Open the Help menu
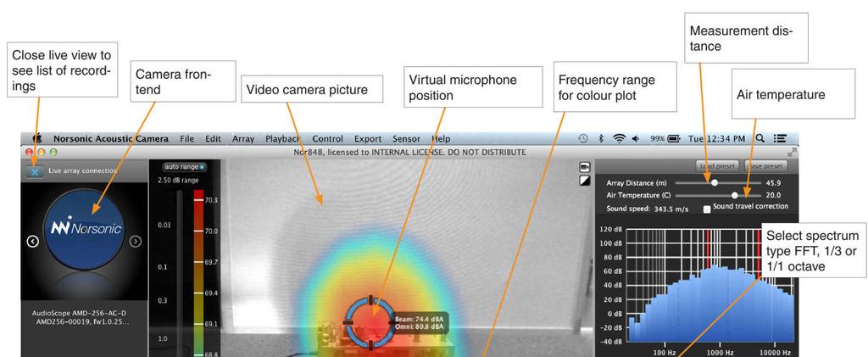 tap(441, 139)
